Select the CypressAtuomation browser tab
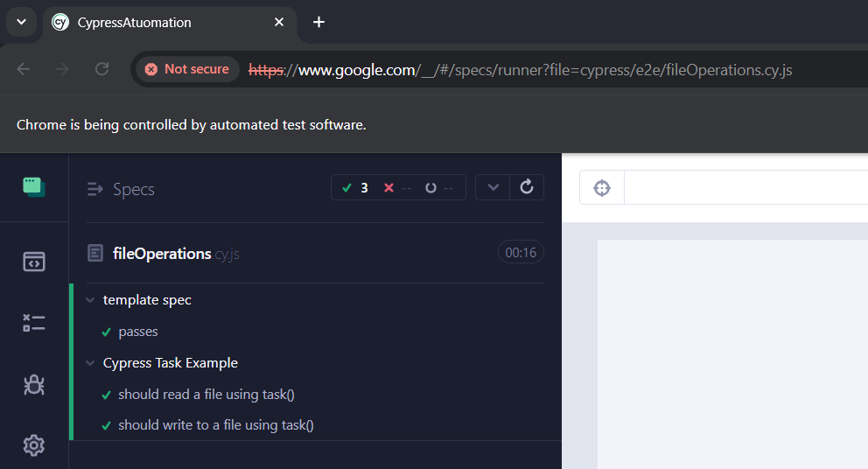Screen dimensions: 868x469 [x=170, y=23]
